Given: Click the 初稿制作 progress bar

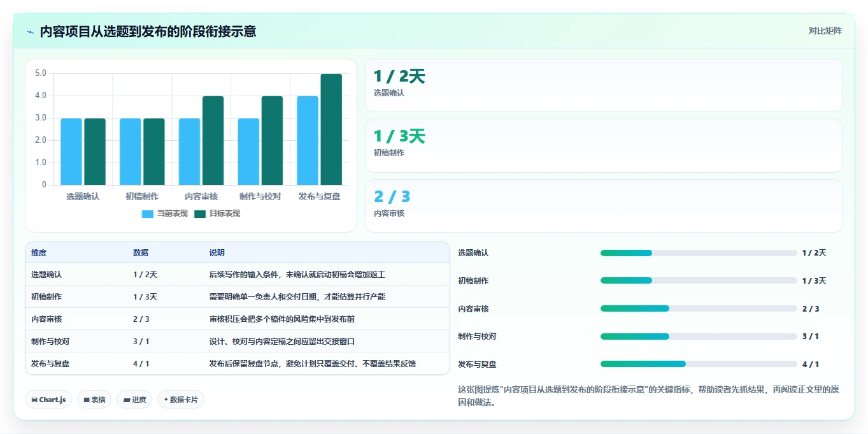Looking at the screenshot, I should click(699, 280).
